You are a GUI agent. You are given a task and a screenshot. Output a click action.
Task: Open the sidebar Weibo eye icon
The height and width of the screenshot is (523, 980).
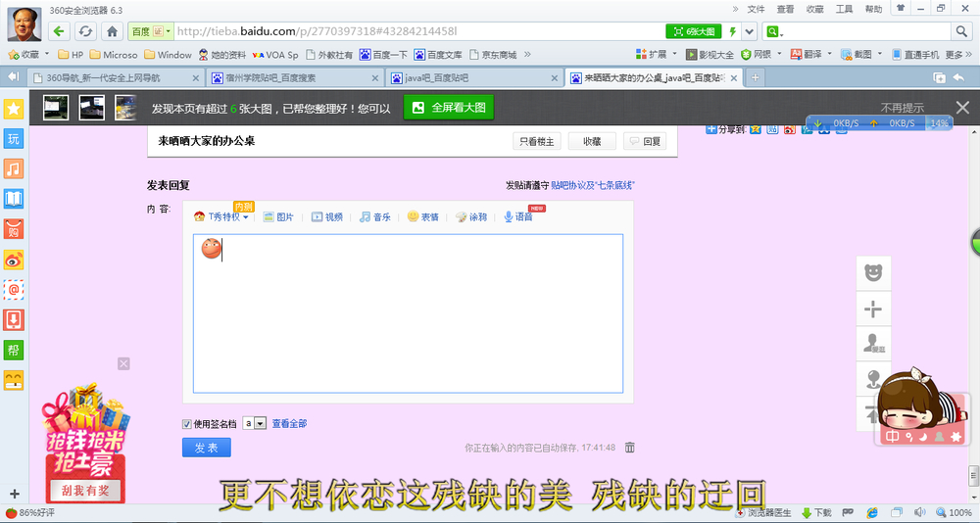pyautogui.click(x=13, y=260)
